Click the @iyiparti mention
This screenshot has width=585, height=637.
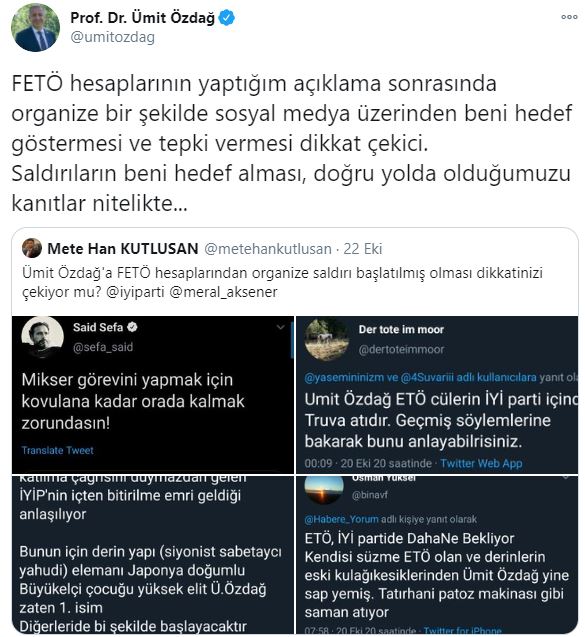135,292
